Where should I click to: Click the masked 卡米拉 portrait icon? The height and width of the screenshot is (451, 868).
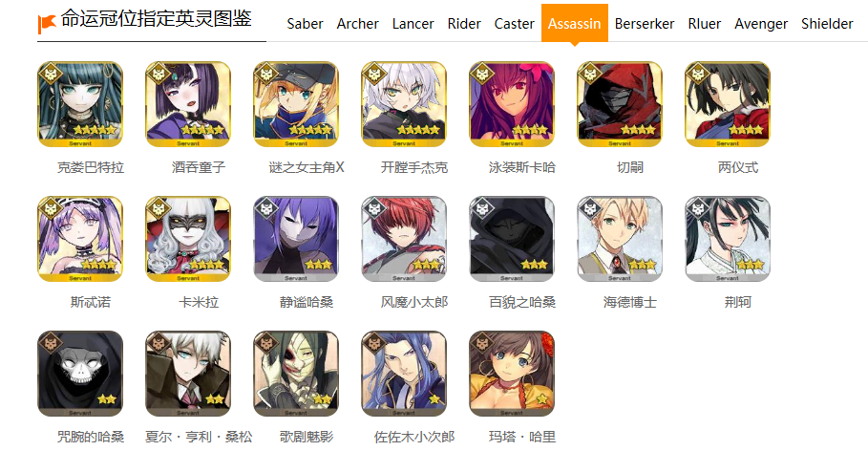(x=188, y=239)
